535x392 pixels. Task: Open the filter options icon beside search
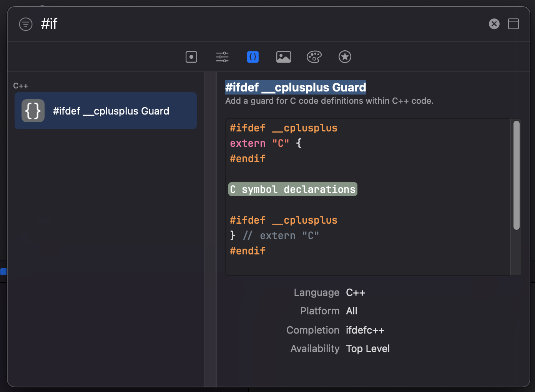pos(26,24)
